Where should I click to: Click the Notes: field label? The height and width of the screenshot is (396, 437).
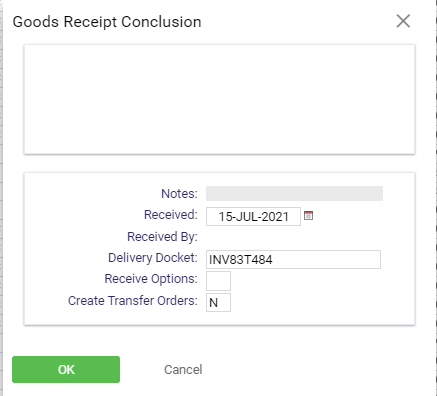[179, 194]
